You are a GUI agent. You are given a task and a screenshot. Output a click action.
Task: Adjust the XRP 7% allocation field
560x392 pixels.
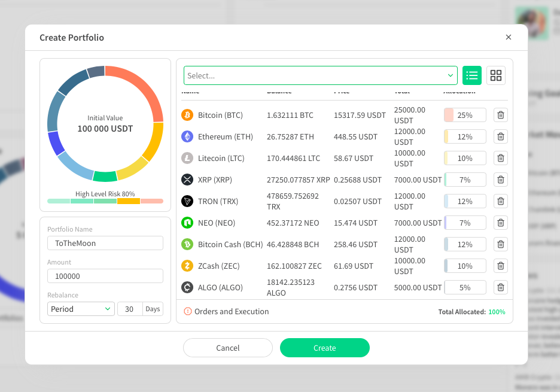click(x=465, y=180)
